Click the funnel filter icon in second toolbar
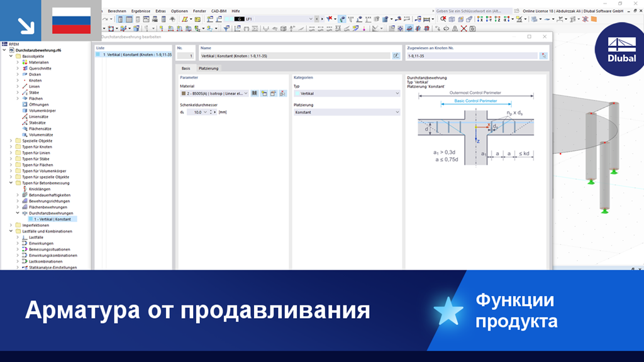 (x=226, y=28)
